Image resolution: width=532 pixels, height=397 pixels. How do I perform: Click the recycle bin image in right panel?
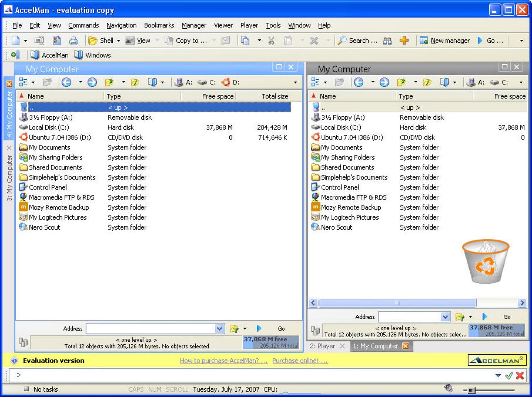tap(485, 262)
